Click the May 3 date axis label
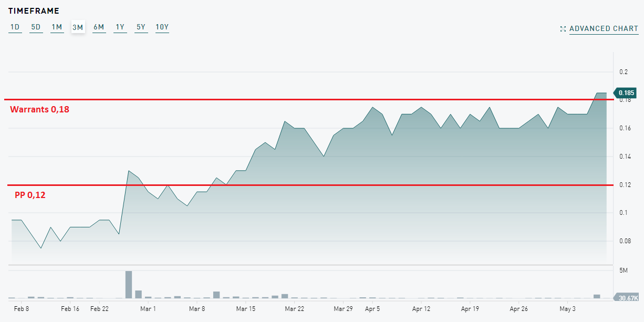644x322 pixels. click(x=567, y=309)
